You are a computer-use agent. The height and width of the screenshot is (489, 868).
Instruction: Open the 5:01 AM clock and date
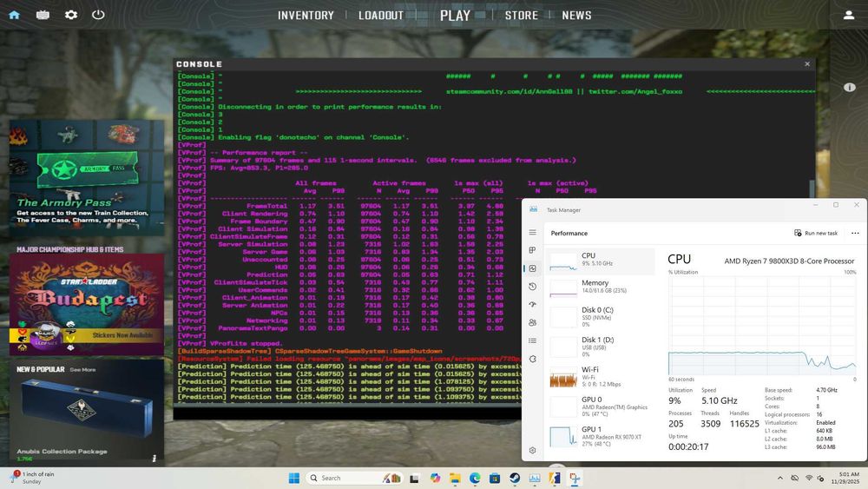tap(845, 478)
